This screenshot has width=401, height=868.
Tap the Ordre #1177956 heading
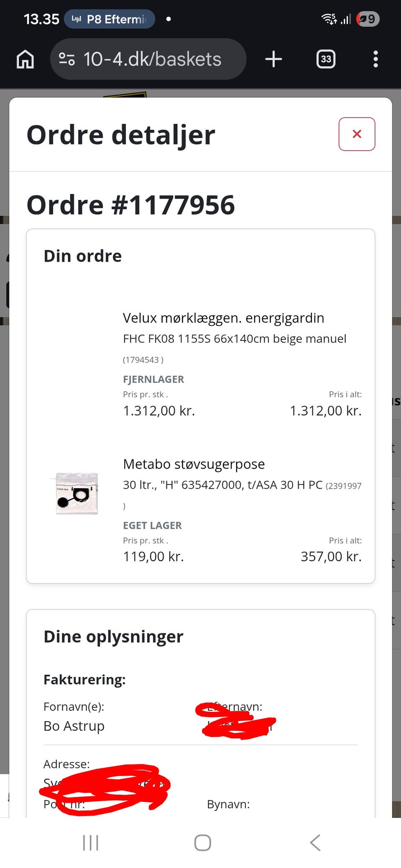point(131,205)
